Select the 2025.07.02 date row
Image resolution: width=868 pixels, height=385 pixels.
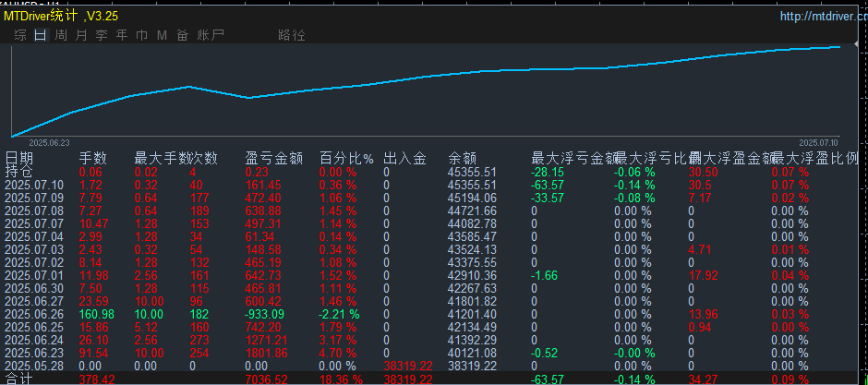34,262
